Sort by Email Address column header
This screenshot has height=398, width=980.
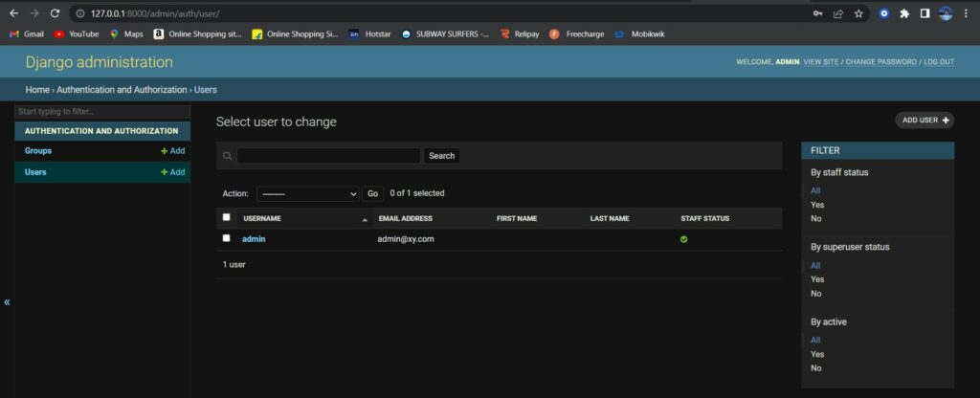click(405, 219)
